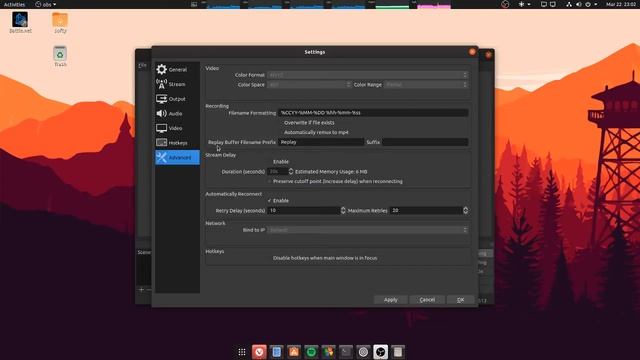Viewport: 640px width, 360px height.
Task: Click the Retry Delay value field
Action: (x=304, y=211)
